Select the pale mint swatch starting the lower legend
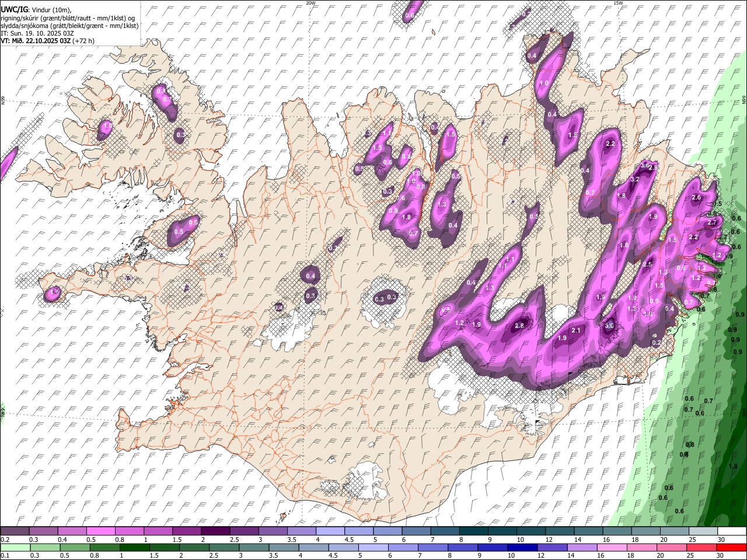The width and height of the screenshot is (747, 560). tap(15, 548)
